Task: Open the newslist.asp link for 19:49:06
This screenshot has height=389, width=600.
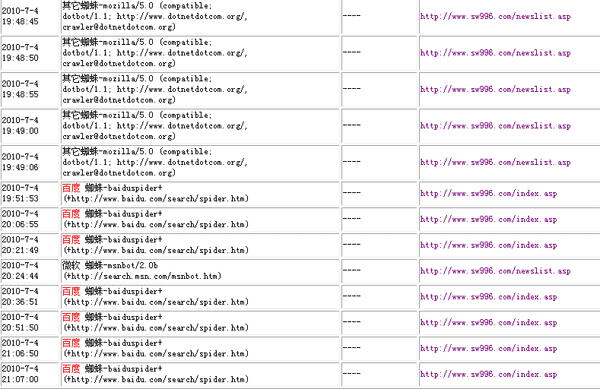Action: (495, 162)
